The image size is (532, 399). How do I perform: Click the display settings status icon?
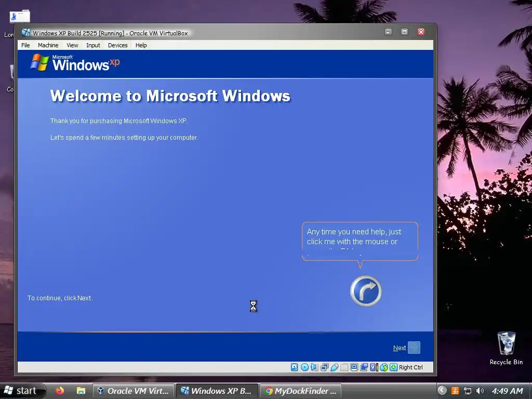click(x=354, y=367)
